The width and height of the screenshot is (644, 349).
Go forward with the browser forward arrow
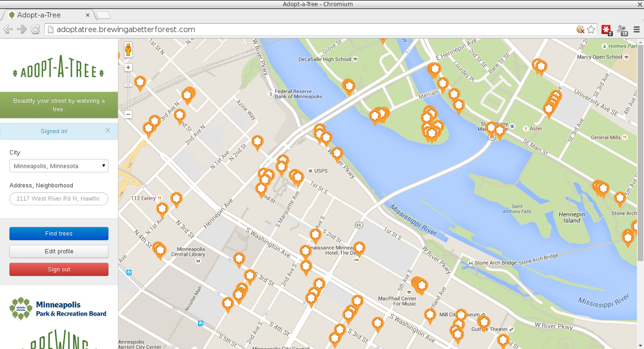22,29
